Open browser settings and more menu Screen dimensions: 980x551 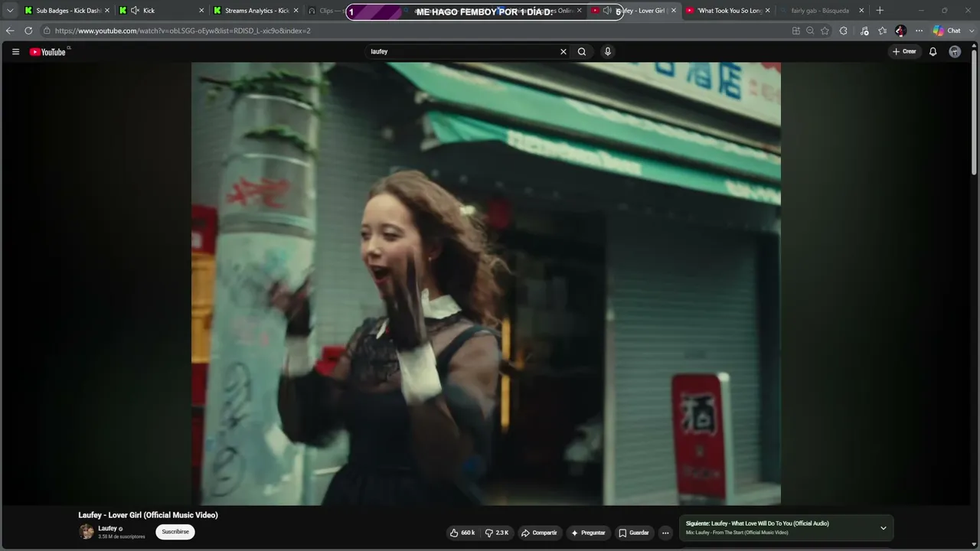(920, 31)
